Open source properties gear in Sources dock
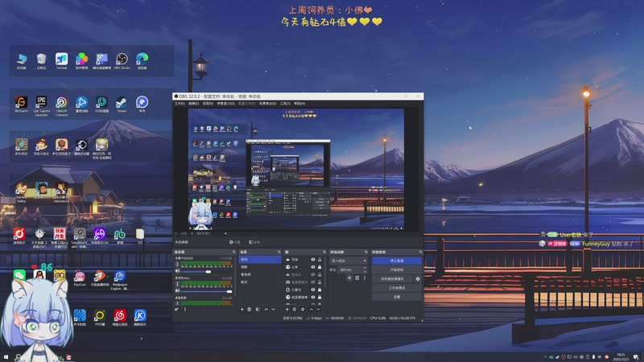 pyautogui.click(x=303, y=310)
